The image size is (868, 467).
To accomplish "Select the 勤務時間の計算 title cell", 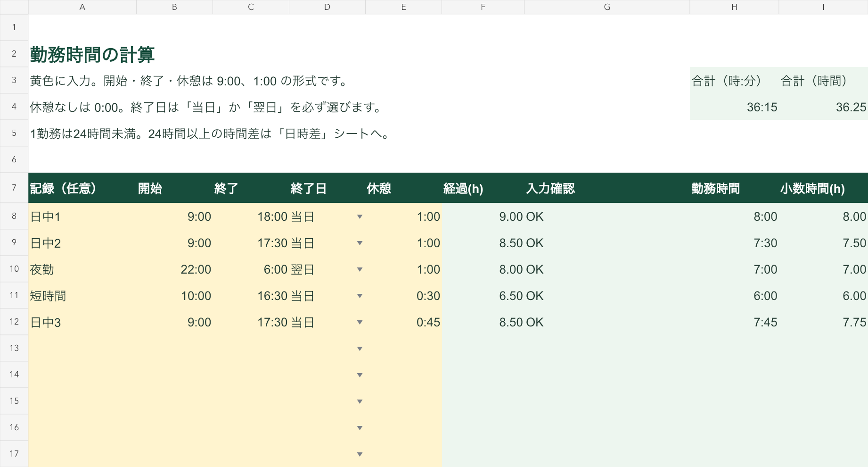I will tap(92, 55).
